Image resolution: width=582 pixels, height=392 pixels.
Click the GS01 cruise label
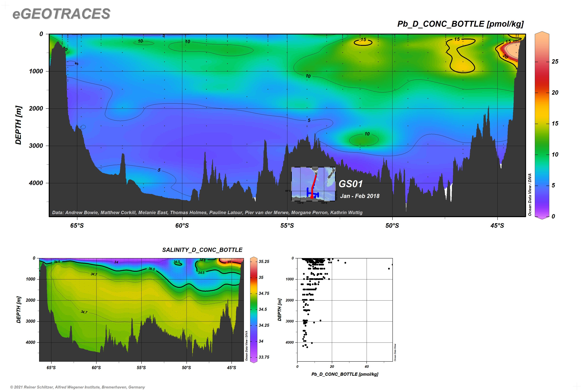pos(350,184)
